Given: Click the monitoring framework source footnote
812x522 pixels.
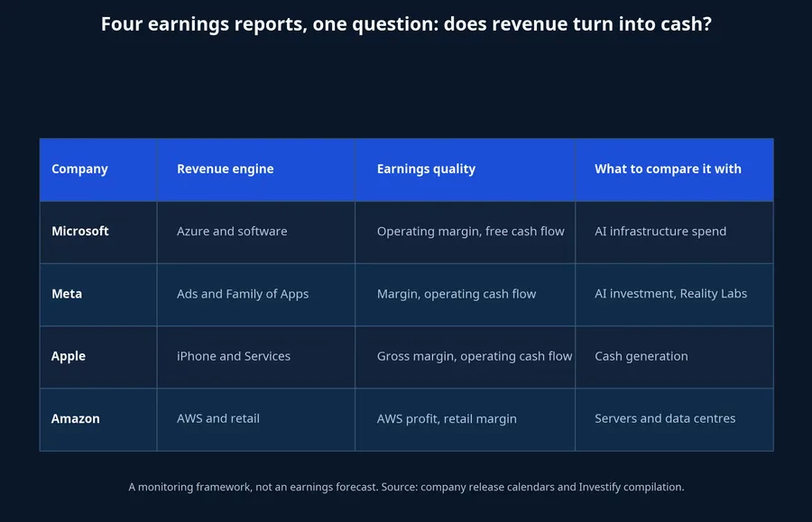Looking at the screenshot, I should coord(406,488).
